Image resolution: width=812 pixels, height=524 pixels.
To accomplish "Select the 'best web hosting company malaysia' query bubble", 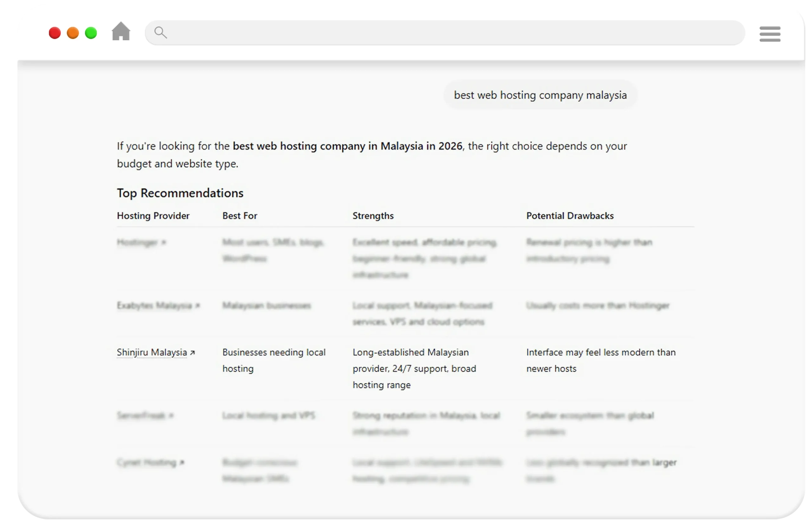I will pos(540,95).
